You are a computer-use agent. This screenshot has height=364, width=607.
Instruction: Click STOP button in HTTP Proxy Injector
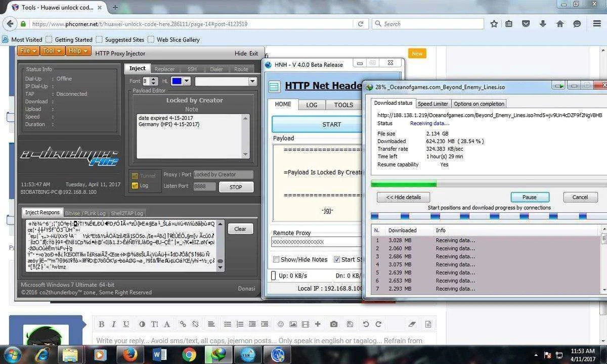(236, 187)
